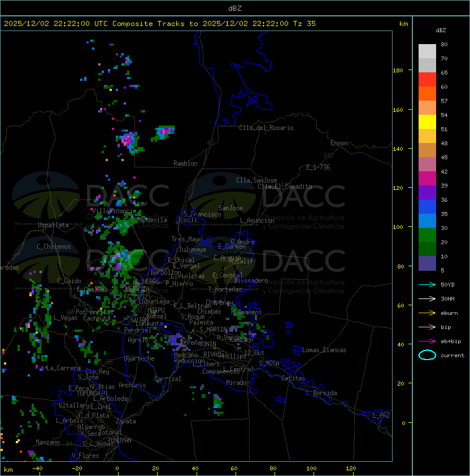The width and height of the screenshot is (470, 476).
Task: Click the '54' value on dBZ scale
Action: coord(444,115)
